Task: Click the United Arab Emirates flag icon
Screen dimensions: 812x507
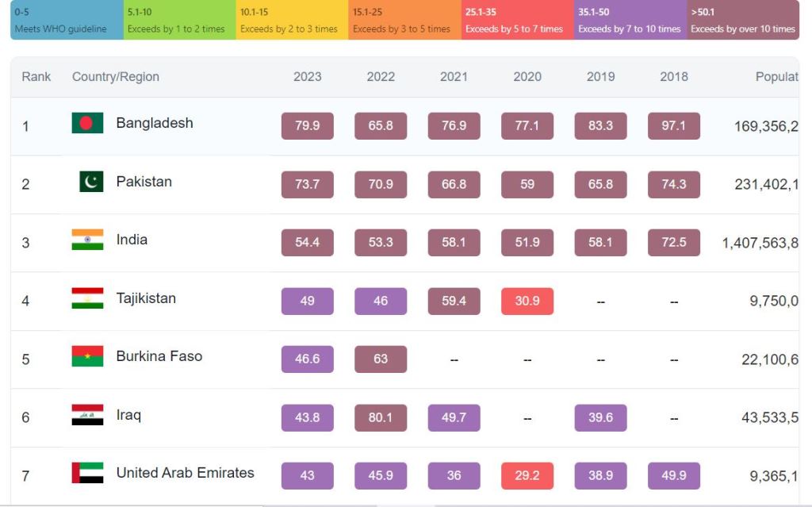Action: coord(87,473)
